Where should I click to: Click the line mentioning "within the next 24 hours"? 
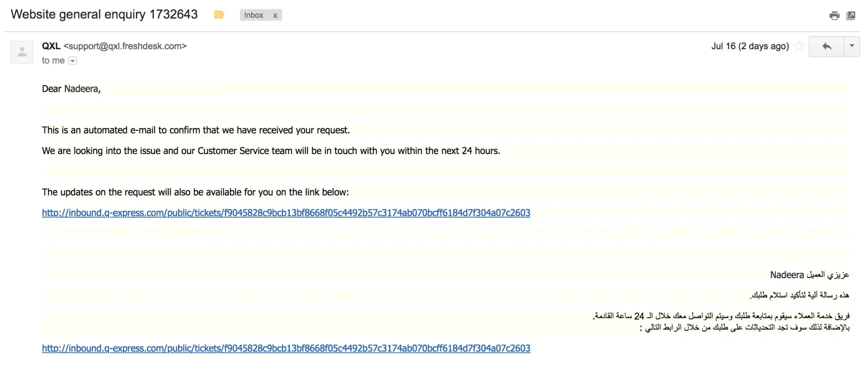[x=271, y=151]
